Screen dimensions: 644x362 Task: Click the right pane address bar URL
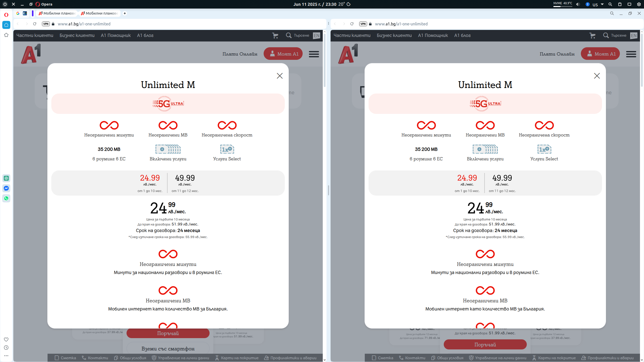click(x=401, y=24)
